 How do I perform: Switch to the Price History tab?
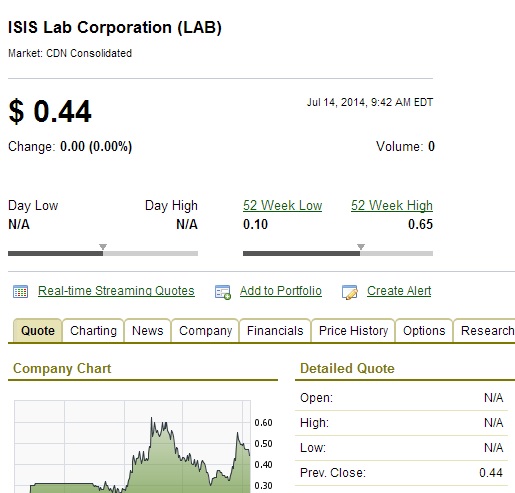coord(353,331)
